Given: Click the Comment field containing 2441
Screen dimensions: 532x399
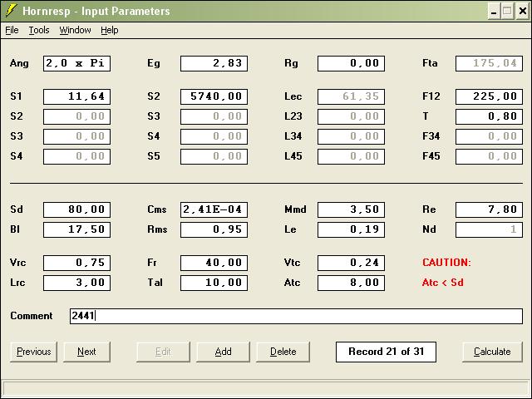Looking at the screenshot, I should coord(296,316).
